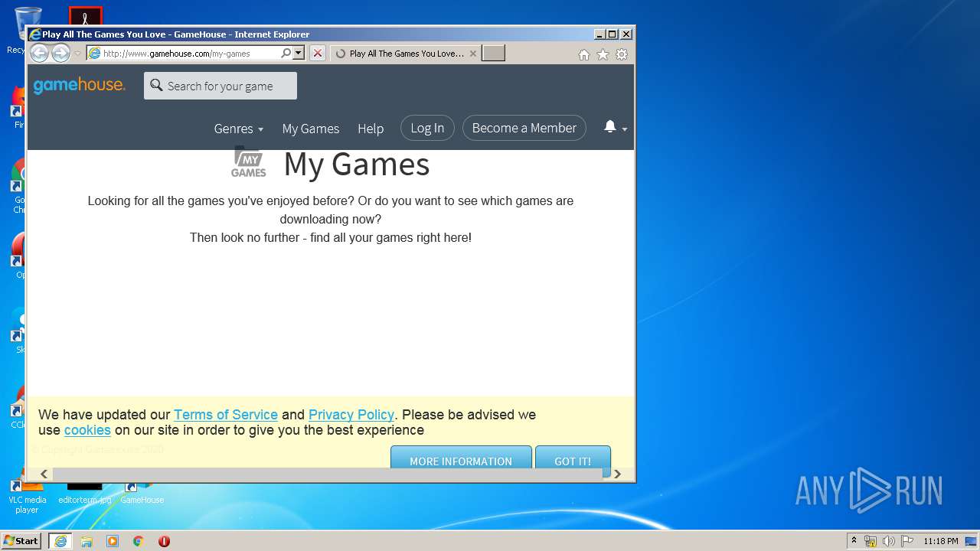Viewport: 980px width, 551px height.
Task: Open the Terms of Service link
Action: pyautogui.click(x=226, y=415)
